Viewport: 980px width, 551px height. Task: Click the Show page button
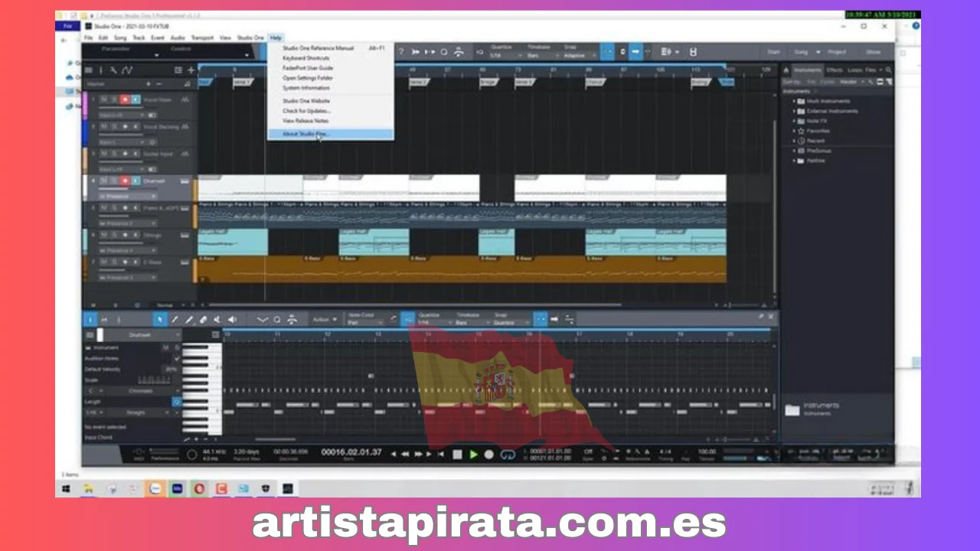[873, 52]
